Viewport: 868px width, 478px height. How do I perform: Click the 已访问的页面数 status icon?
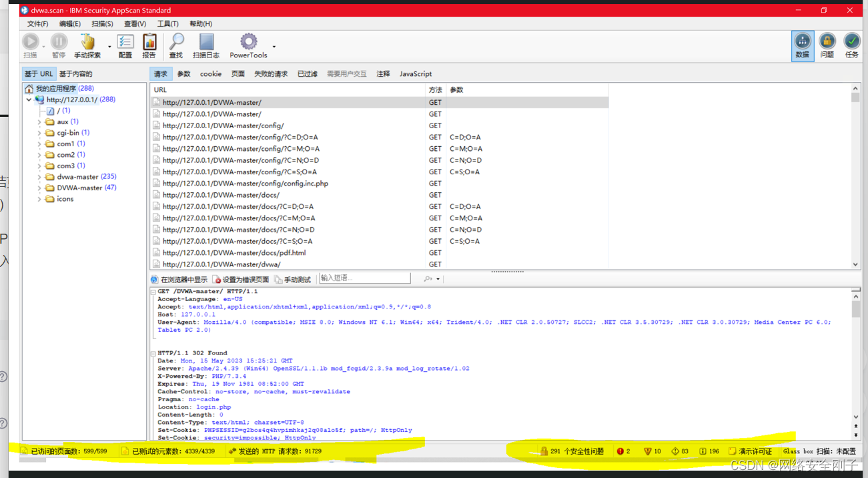[24, 451]
